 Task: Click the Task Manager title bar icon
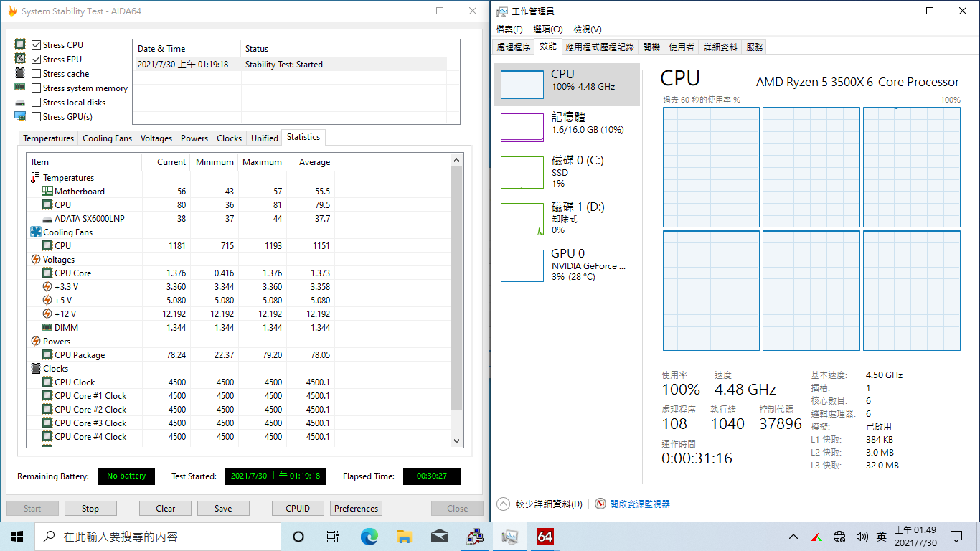(502, 11)
